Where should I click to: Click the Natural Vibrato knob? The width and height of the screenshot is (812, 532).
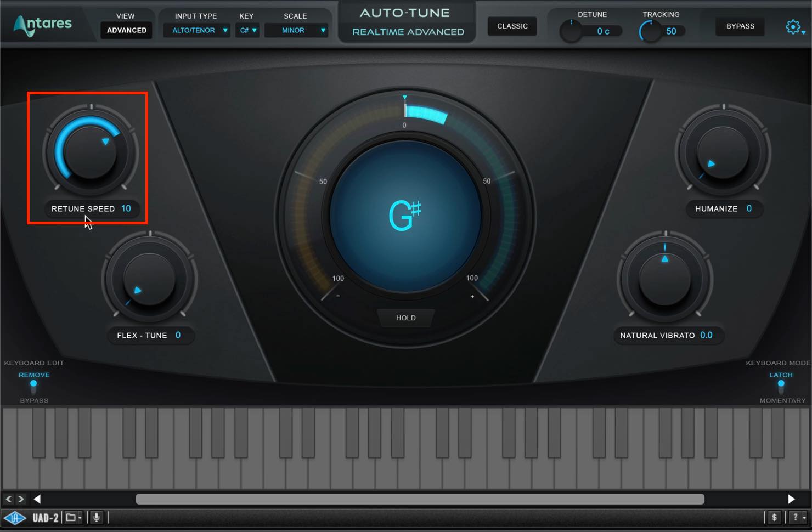click(x=666, y=279)
